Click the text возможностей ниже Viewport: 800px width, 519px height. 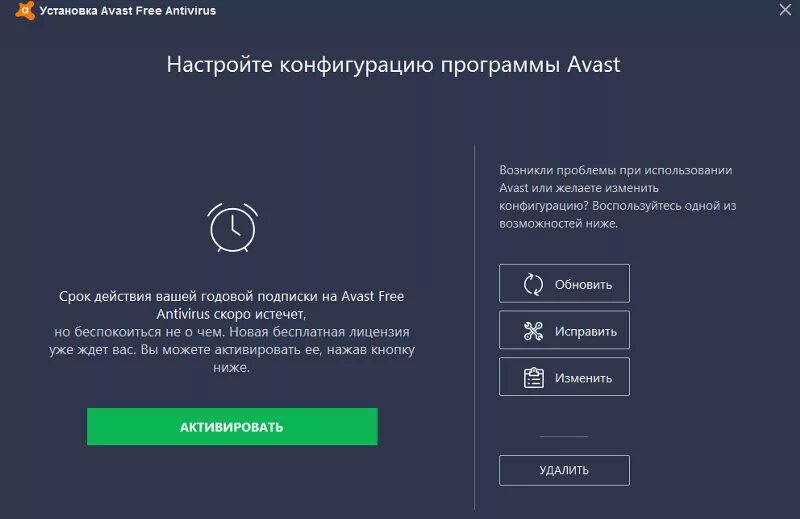558,224
